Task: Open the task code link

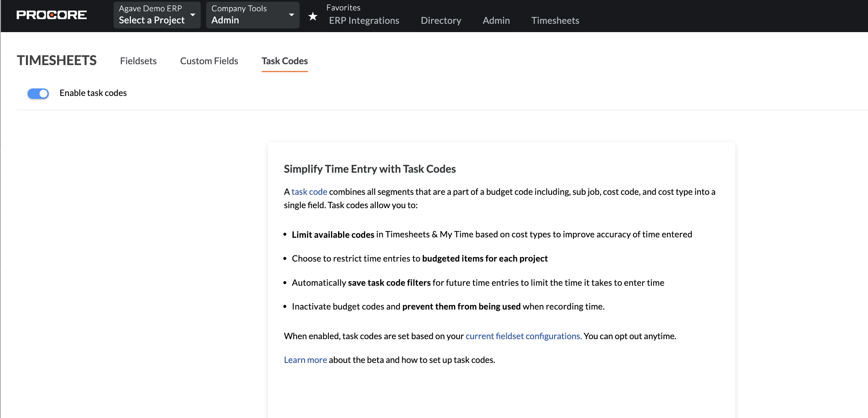Action: coord(309,191)
